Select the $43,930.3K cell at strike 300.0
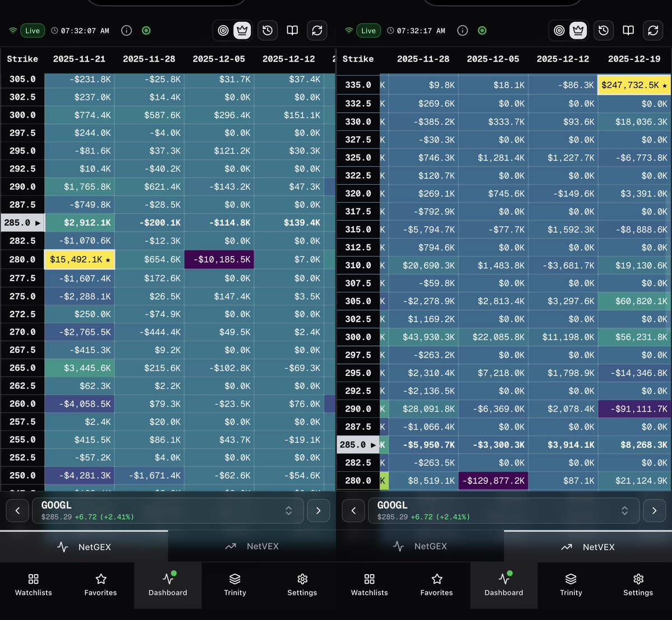This screenshot has width=672, height=620. pyautogui.click(x=423, y=337)
